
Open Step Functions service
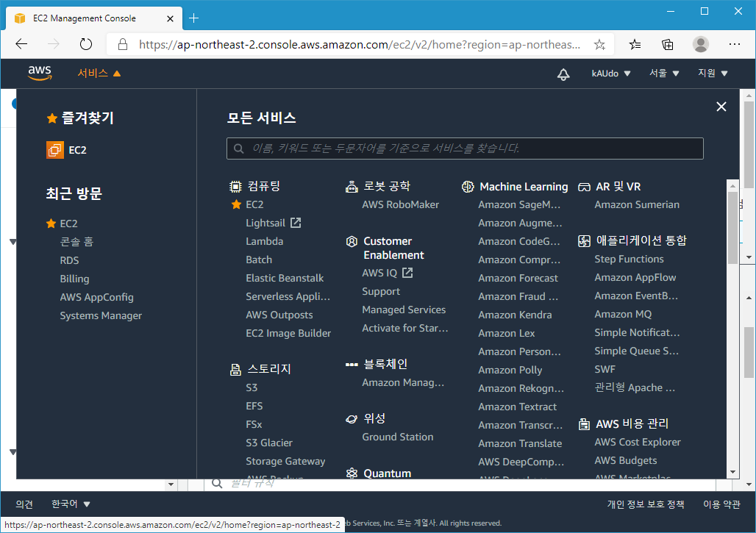point(629,260)
